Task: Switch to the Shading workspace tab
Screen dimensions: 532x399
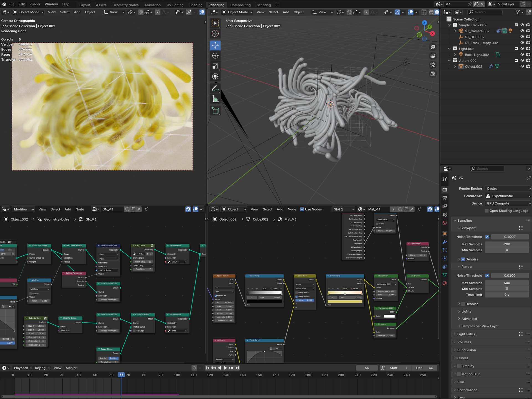Action: coord(196,5)
